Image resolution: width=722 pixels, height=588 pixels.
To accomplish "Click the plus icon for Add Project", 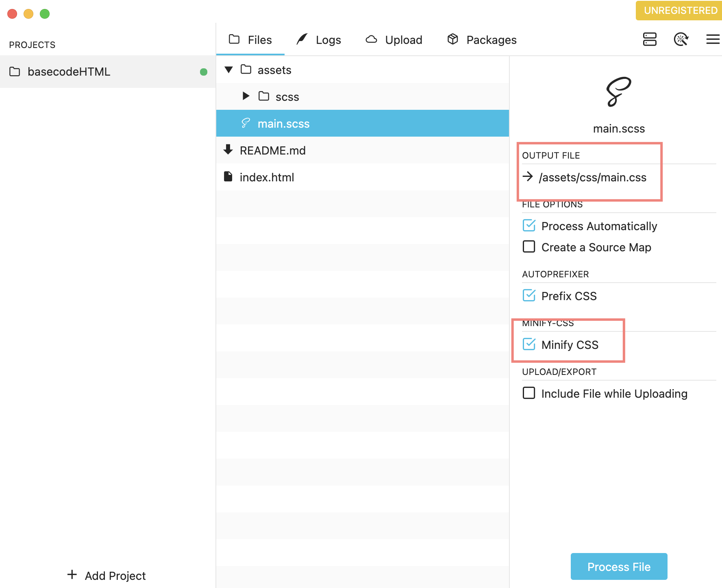I will click(72, 575).
